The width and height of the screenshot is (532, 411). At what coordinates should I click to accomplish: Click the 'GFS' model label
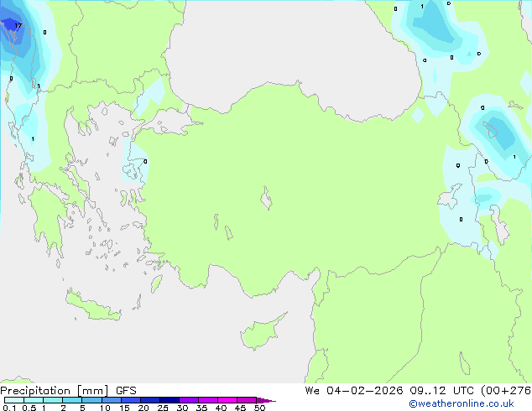[126, 391]
